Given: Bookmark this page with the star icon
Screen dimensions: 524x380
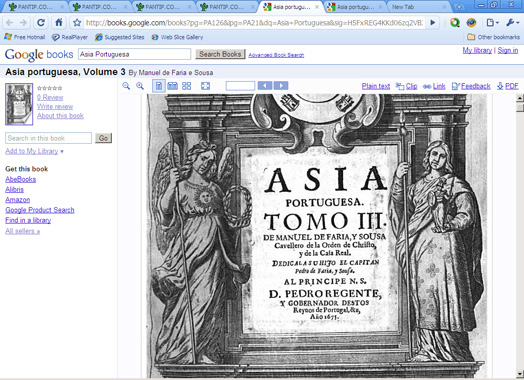Looking at the screenshot, I should (x=77, y=23).
